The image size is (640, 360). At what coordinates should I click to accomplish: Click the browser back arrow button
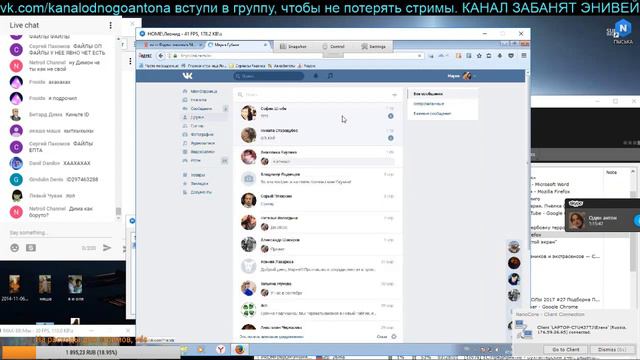point(161,56)
